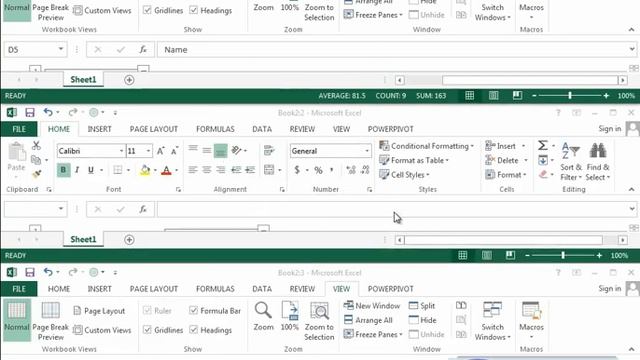Click Accounting dollar format icon
The image size is (640, 360).
tap(297, 170)
